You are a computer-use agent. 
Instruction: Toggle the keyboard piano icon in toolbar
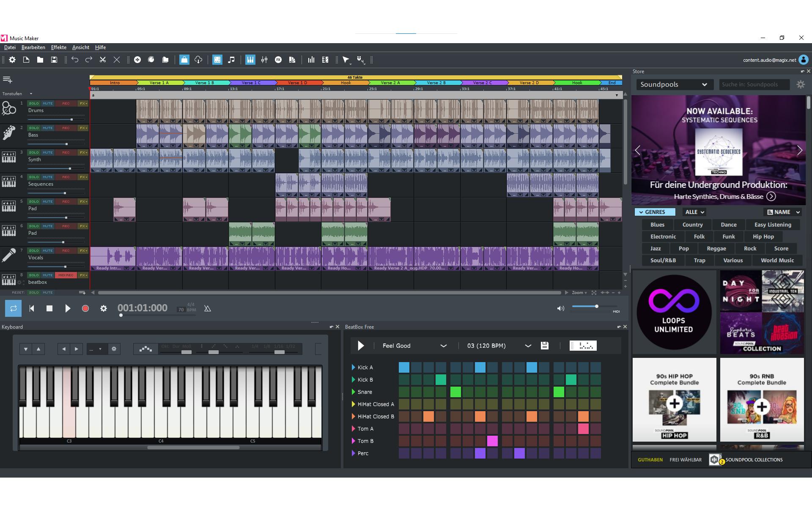[x=250, y=60]
